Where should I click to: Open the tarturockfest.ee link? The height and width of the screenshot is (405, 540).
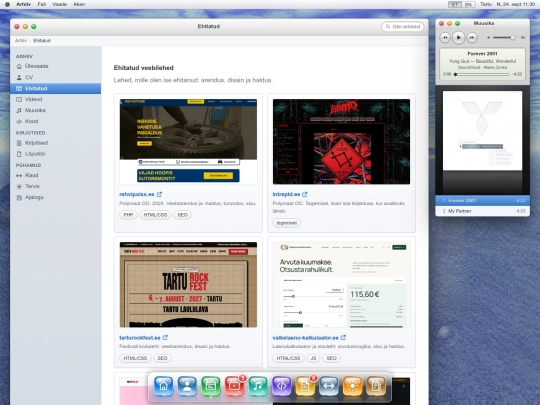140,338
